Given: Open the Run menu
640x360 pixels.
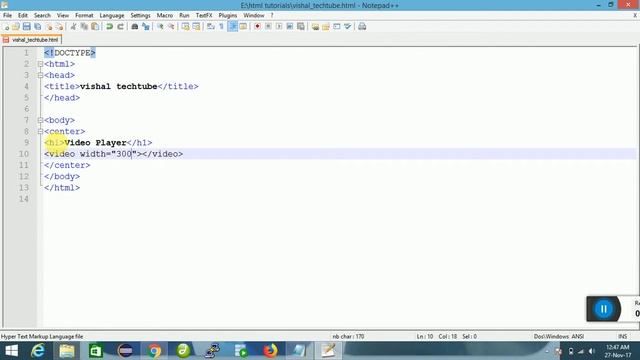Looking at the screenshot, I should pos(184,15).
